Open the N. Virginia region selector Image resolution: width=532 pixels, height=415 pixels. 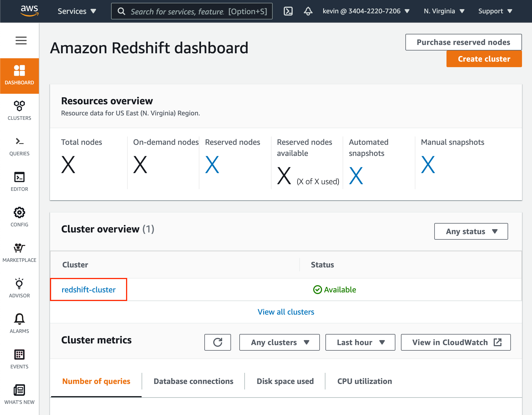click(x=444, y=11)
